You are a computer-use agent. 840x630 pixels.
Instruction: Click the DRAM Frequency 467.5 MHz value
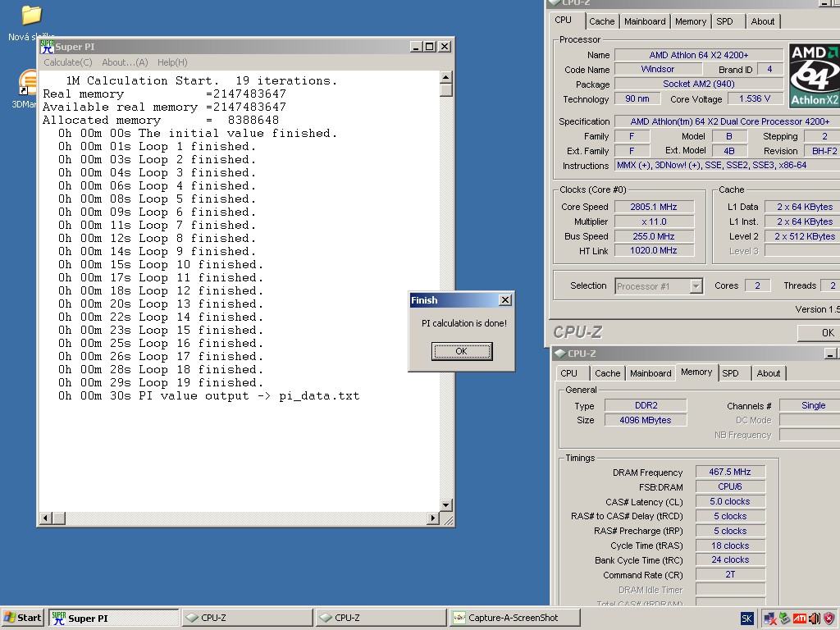730,472
